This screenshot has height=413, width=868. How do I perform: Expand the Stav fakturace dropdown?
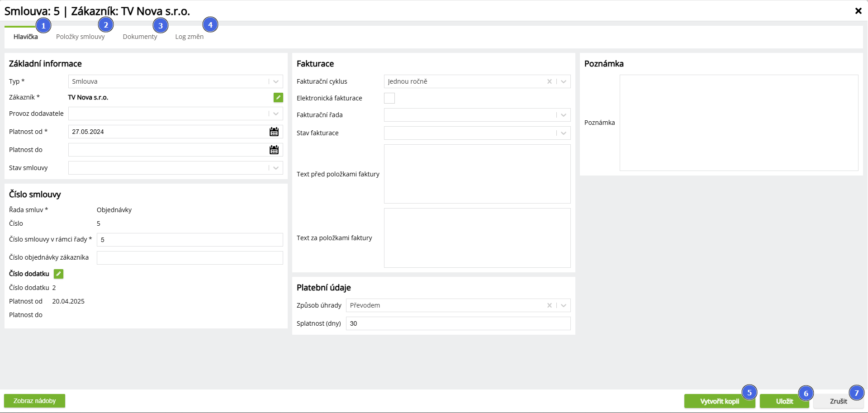[x=563, y=133]
